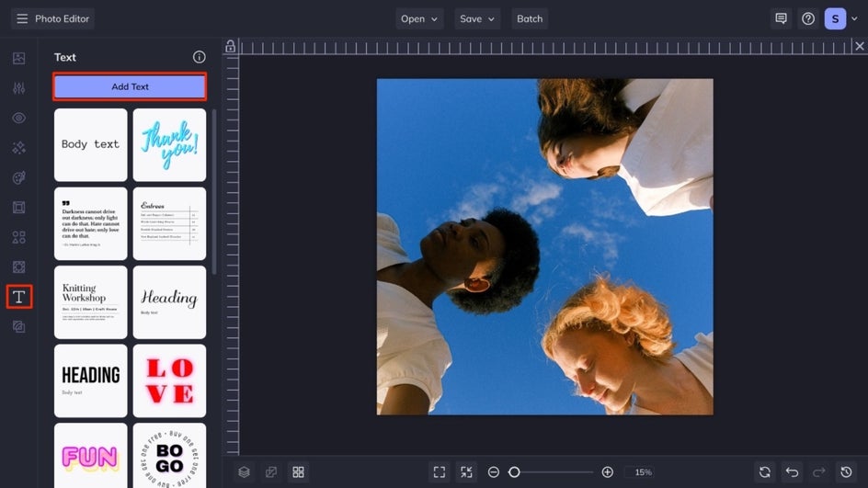Open the help question mark icon

[808, 18]
